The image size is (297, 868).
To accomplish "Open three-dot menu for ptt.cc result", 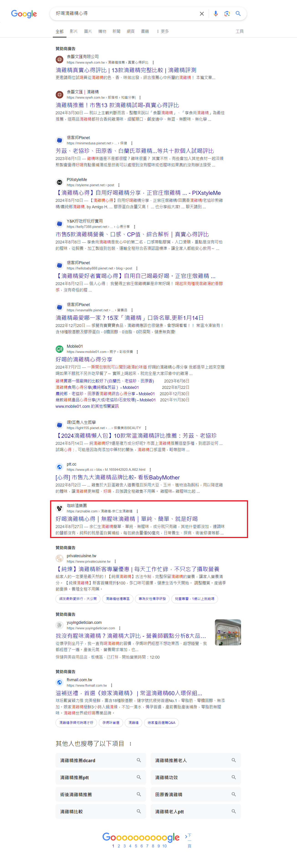I will [x=150, y=469].
